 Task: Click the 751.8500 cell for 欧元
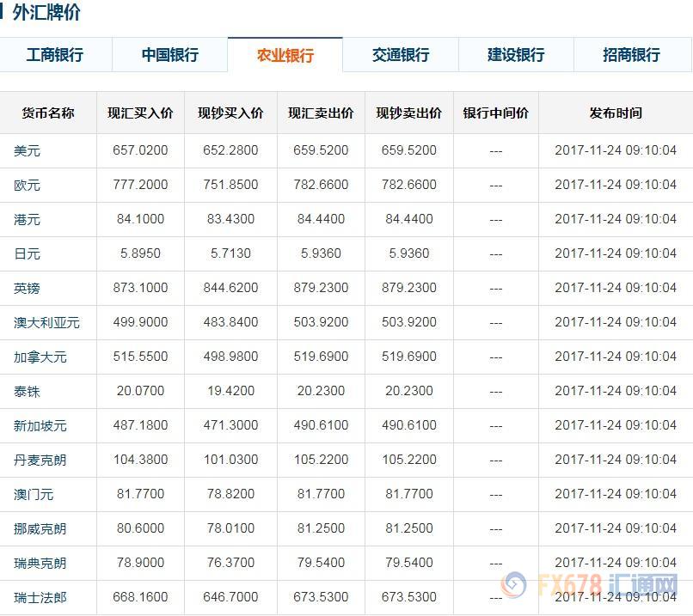click(230, 185)
